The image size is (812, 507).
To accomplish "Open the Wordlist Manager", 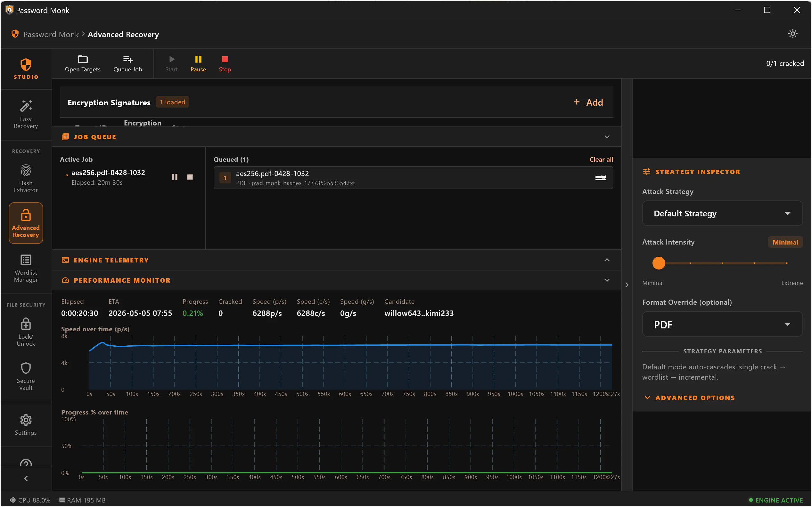I will click(x=26, y=268).
